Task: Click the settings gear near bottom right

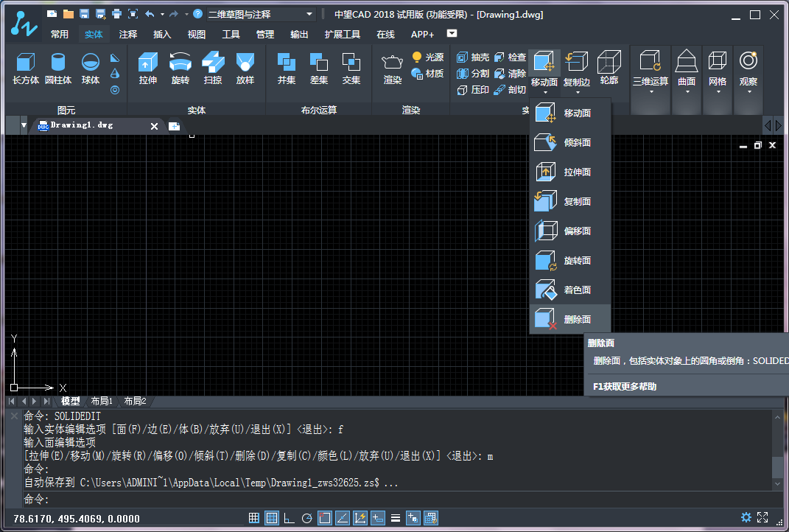Action: pyautogui.click(x=745, y=518)
